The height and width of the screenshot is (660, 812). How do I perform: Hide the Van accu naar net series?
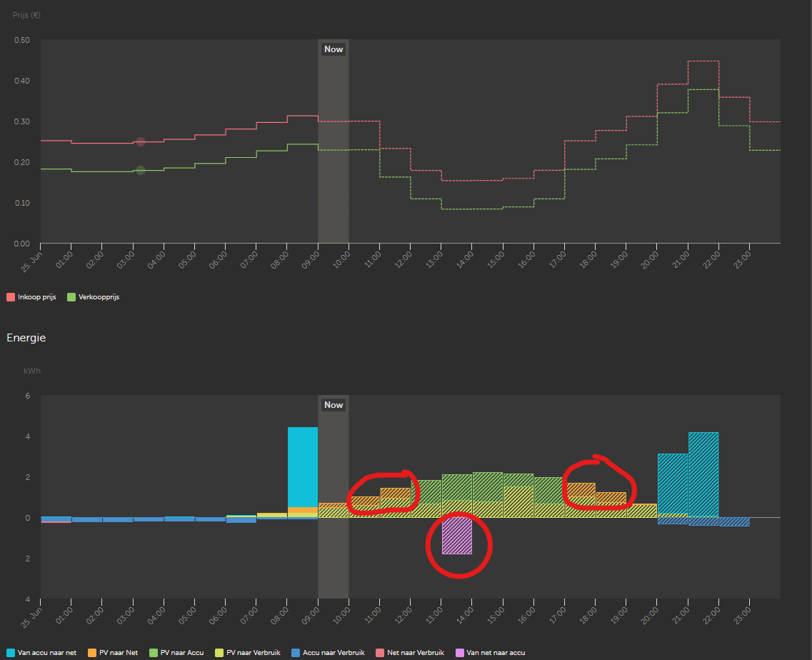click(x=41, y=653)
